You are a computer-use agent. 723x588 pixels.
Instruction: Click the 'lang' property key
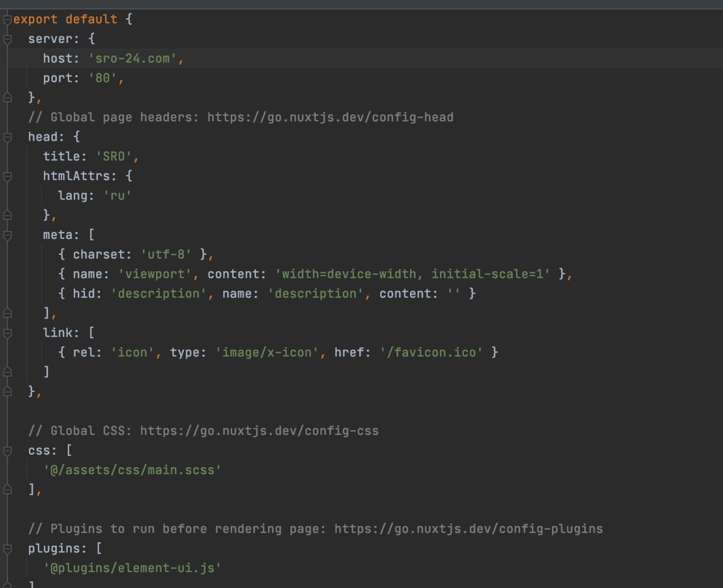tap(72, 196)
